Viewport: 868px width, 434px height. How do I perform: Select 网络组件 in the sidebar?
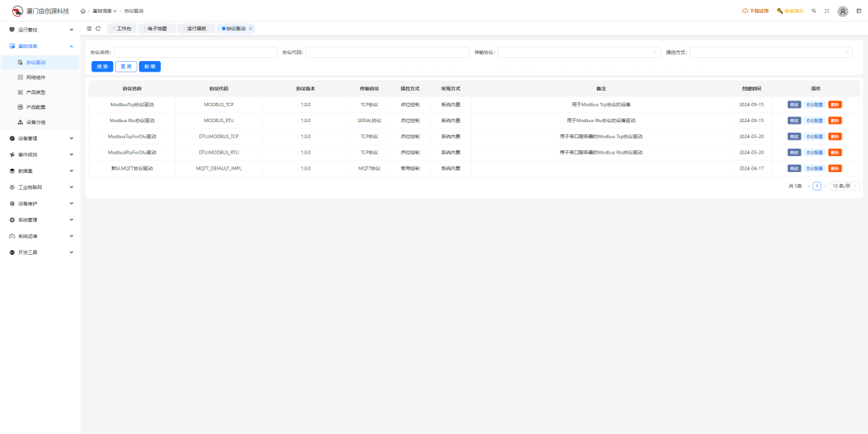coord(35,77)
